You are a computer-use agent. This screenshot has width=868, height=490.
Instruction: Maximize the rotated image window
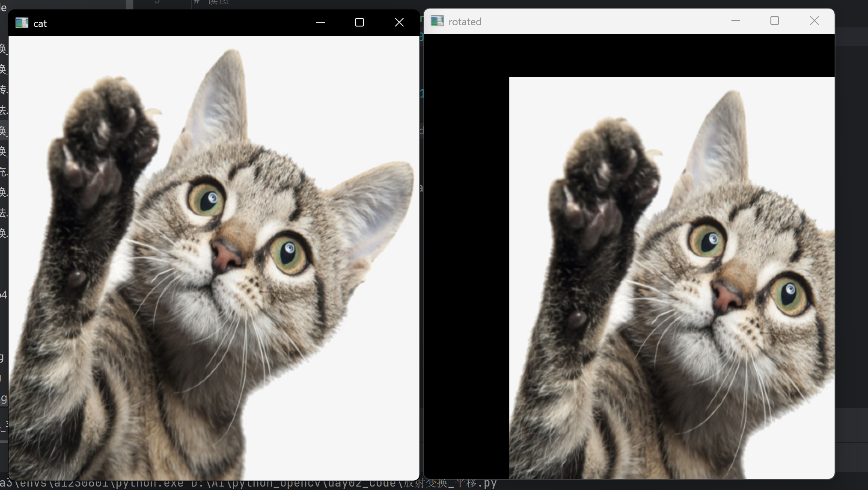(x=775, y=21)
